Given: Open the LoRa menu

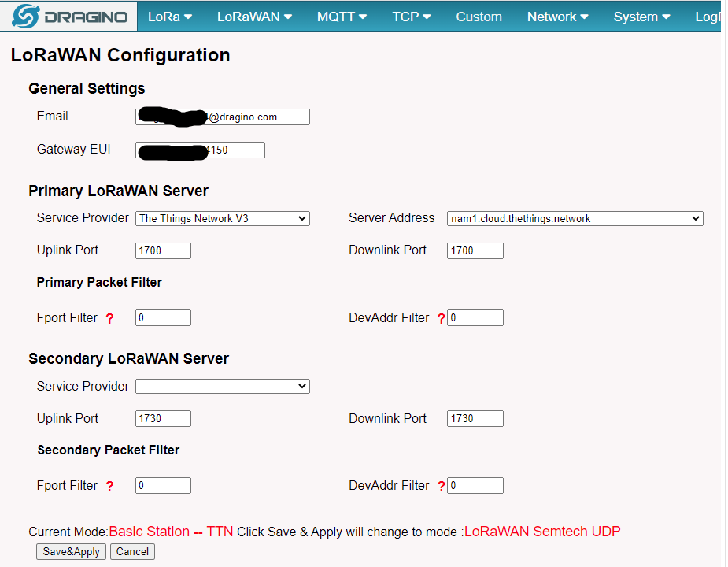Looking at the screenshot, I should (x=169, y=17).
